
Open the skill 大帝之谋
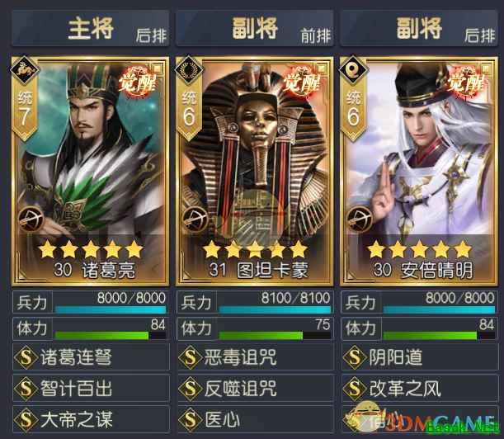click(x=91, y=419)
